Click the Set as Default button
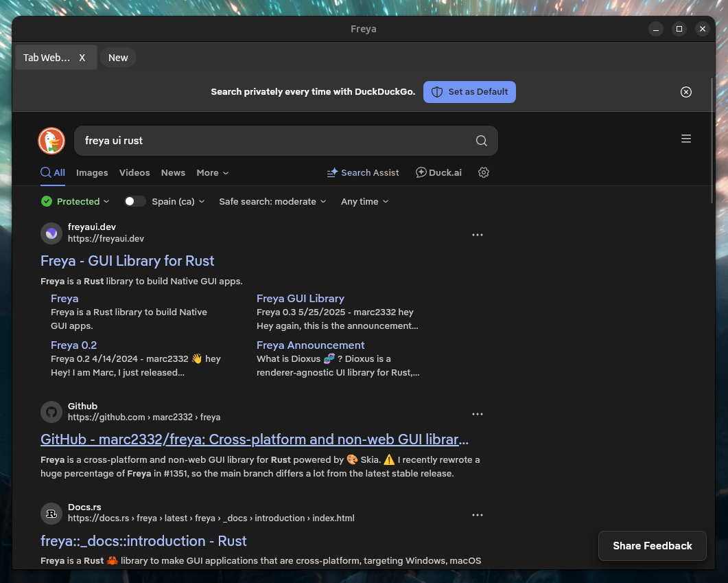This screenshot has width=728, height=583. [x=469, y=92]
